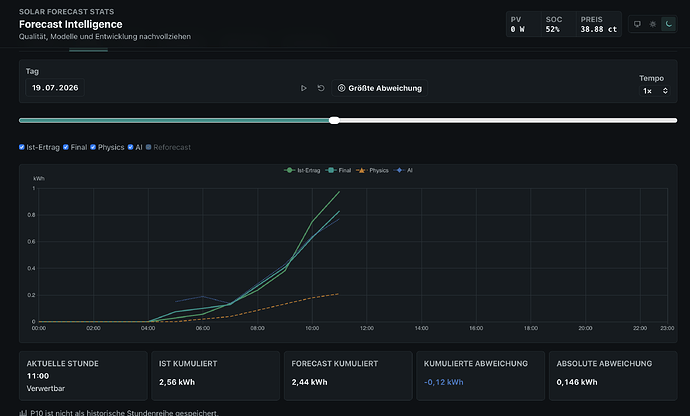This screenshot has height=416, width=690.
Task: Click the Ist kumuliert 2,56 kWh value
Action: click(x=177, y=382)
